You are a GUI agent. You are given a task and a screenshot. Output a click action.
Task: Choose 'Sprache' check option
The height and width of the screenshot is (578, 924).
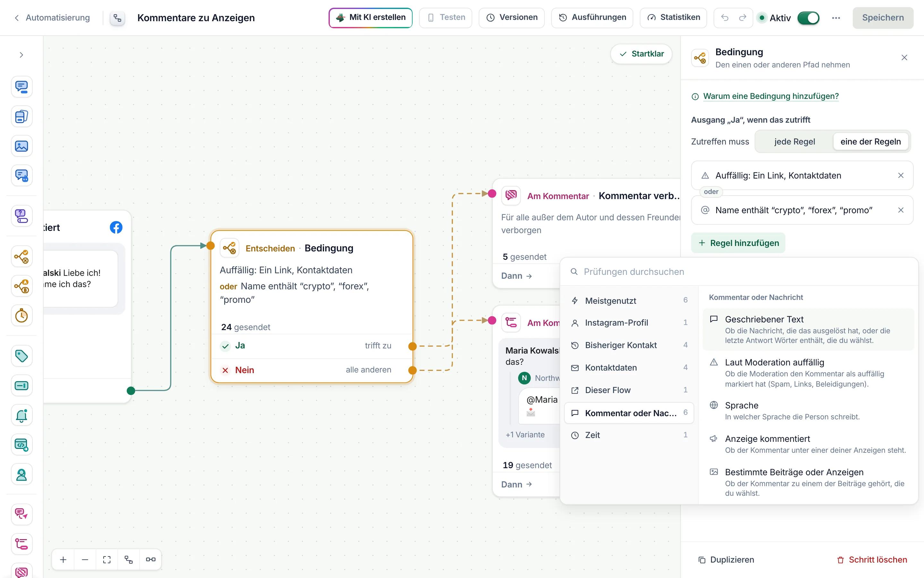coord(808,411)
